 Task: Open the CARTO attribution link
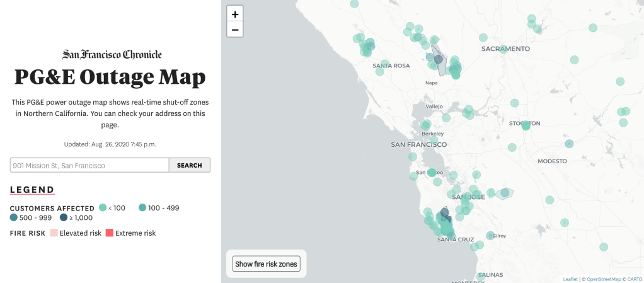click(634, 279)
